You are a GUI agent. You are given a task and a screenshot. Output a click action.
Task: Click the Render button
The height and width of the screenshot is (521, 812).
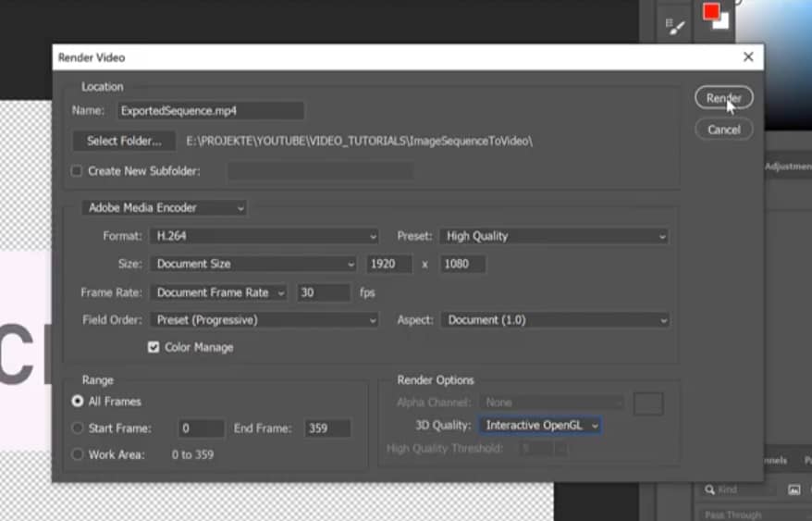(723, 98)
